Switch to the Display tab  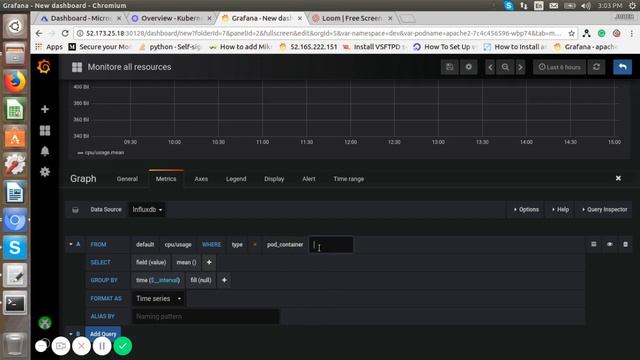click(x=274, y=179)
